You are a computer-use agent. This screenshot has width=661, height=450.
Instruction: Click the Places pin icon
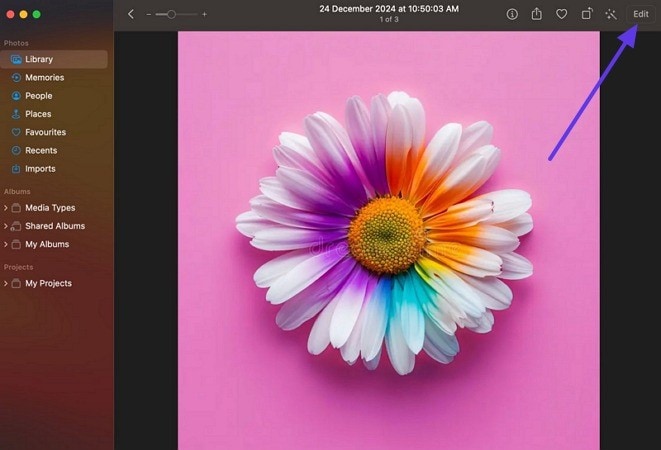click(x=16, y=114)
